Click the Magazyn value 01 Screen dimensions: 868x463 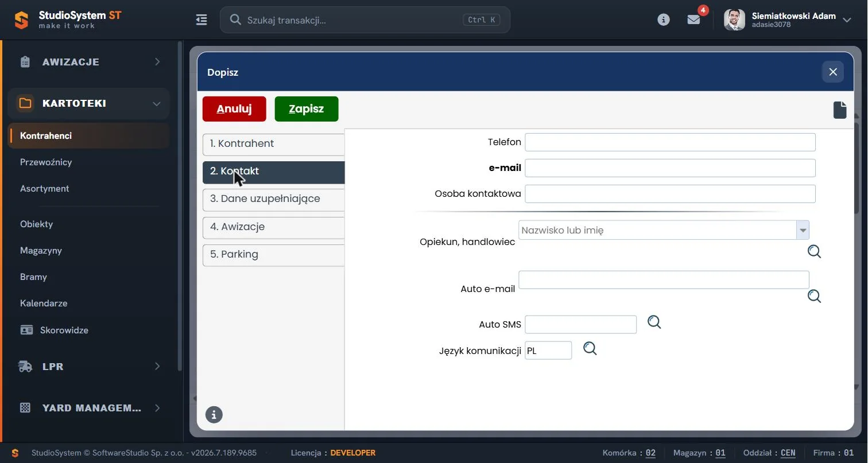(720, 453)
